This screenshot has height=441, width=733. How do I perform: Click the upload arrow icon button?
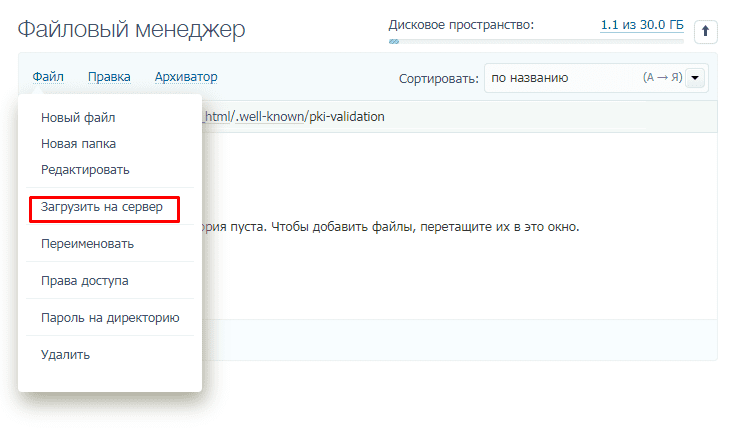[705, 32]
